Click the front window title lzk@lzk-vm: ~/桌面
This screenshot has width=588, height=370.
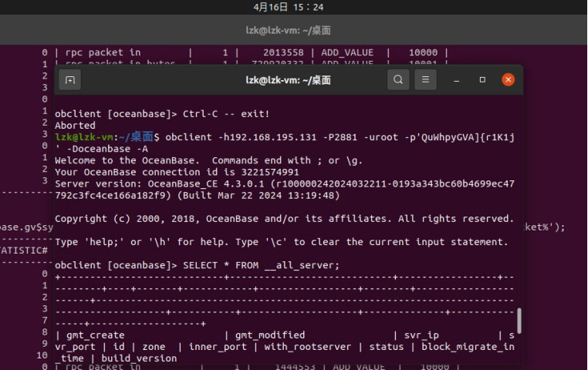tap(288, 80)
